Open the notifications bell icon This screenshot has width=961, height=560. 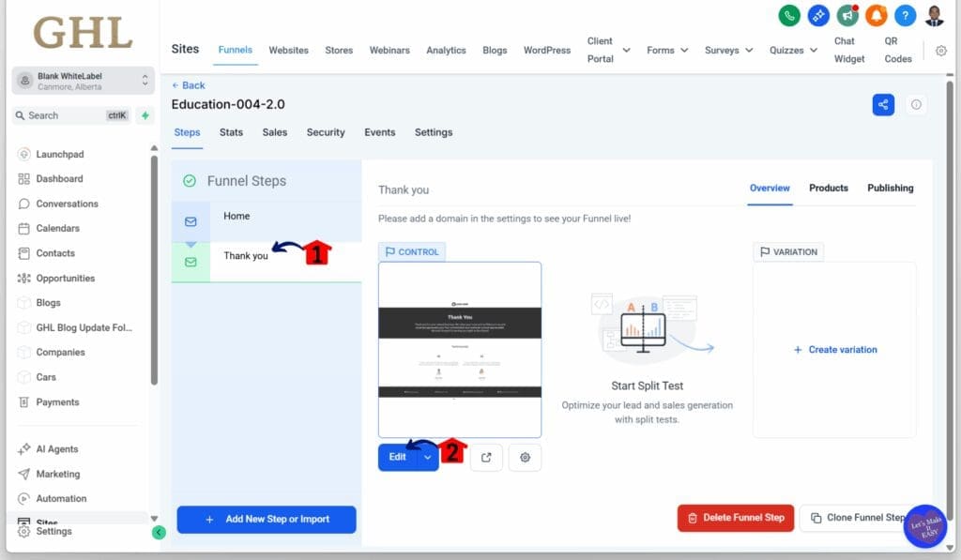(877, 16)
